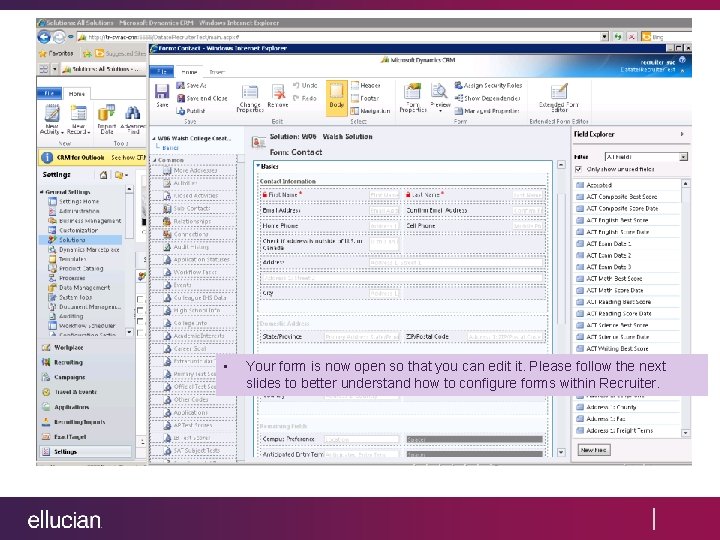
Task: Select ACT Writing Best Score field
Action: [x=617, y=349]
